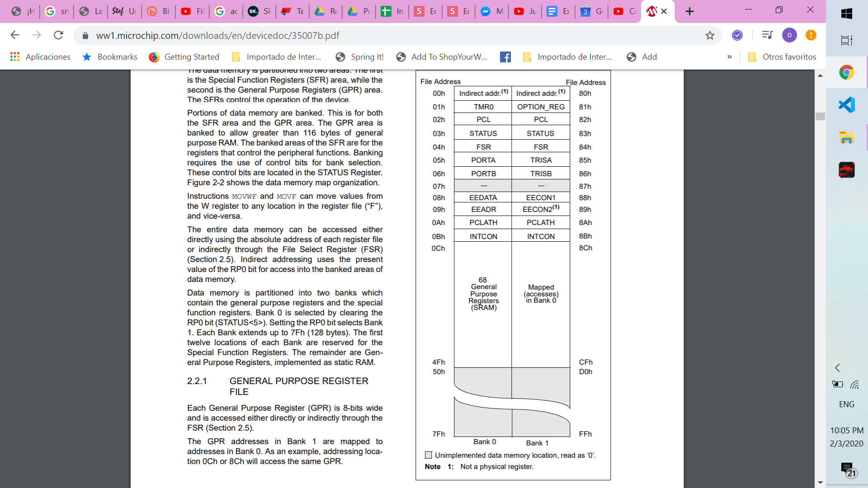Open the Spring It! bookmark

click(360, 57)
